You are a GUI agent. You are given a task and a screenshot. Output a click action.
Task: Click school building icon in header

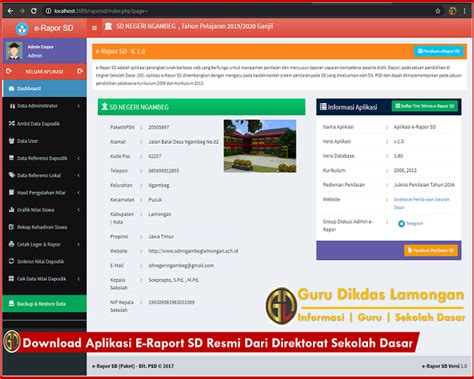[108, 26]
